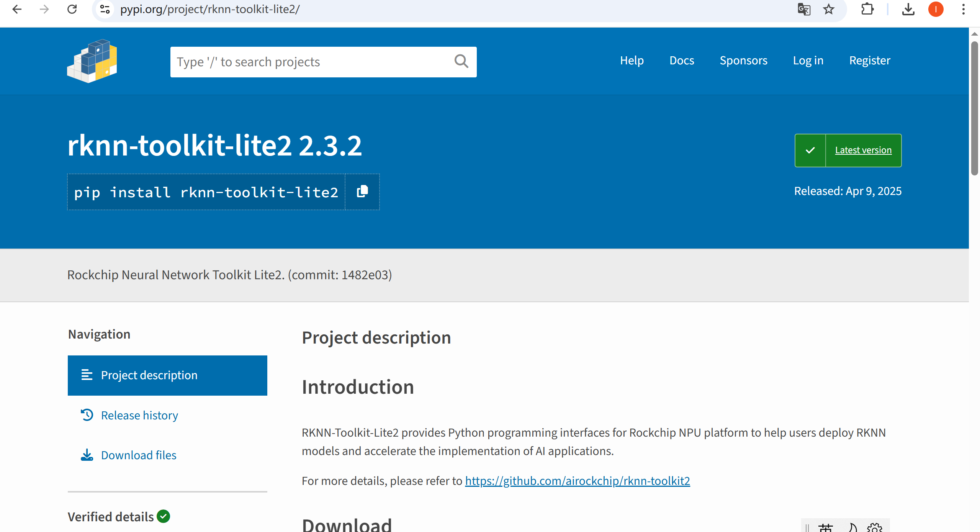980x532 pixels.
Task: Click the browser address bar URL
Action: point(210,9)
